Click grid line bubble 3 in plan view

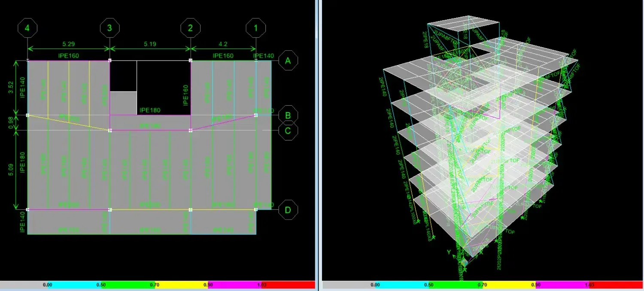click(x=110, y=28)
